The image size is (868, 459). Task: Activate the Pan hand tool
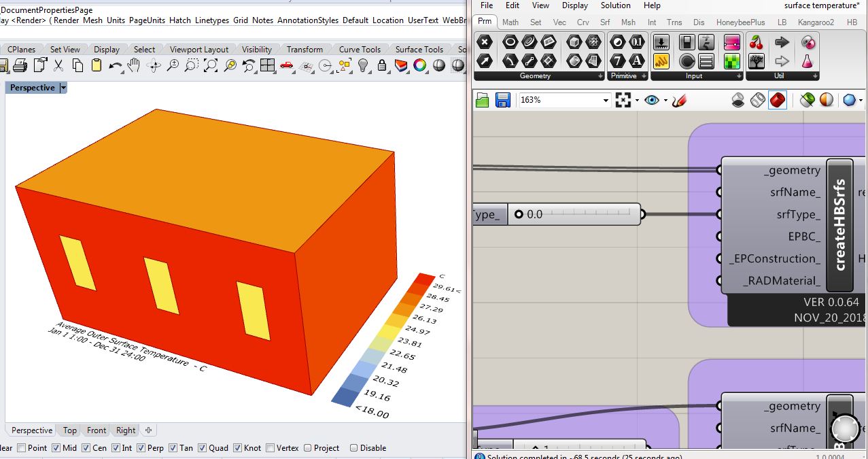pyautogui.click(x=134, y=66)
